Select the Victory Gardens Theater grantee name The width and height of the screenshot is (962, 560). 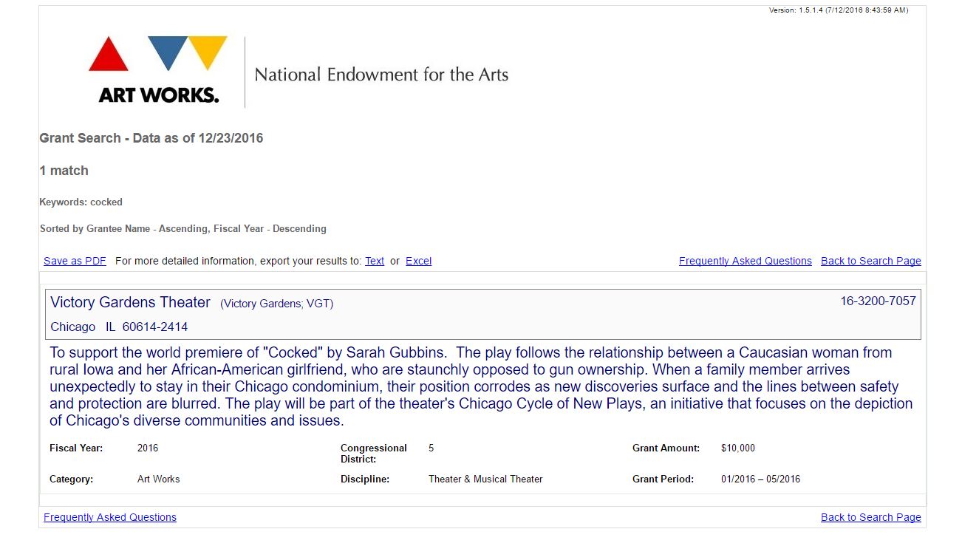pos(131,302)
